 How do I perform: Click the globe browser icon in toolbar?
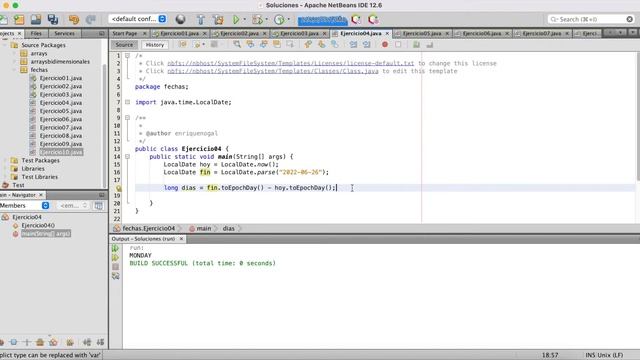(x=180, y=19)
